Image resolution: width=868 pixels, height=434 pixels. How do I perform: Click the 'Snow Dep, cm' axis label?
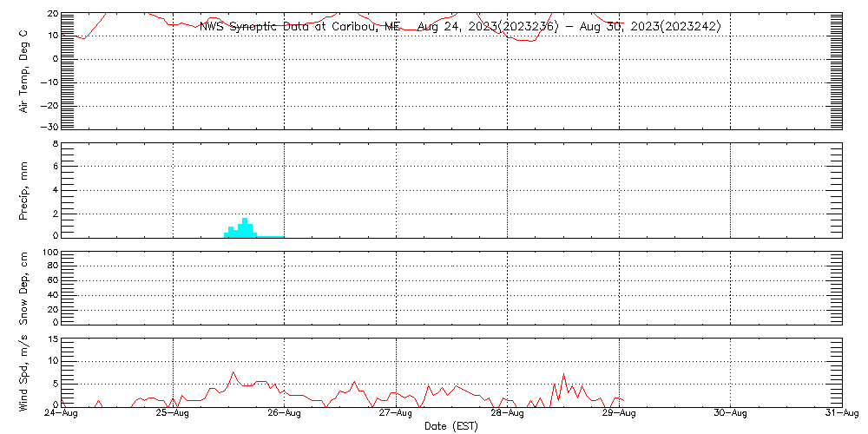[24, 288]
